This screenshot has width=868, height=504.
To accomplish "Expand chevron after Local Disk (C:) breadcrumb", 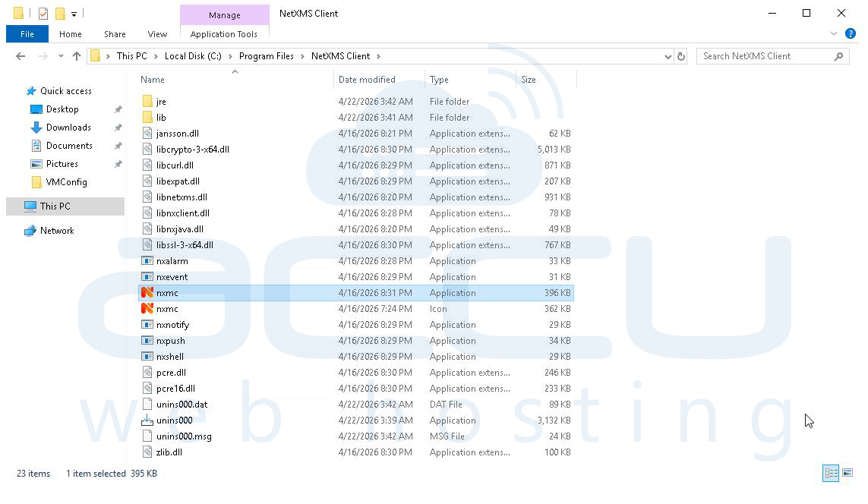I will click(x=230, y=56).
